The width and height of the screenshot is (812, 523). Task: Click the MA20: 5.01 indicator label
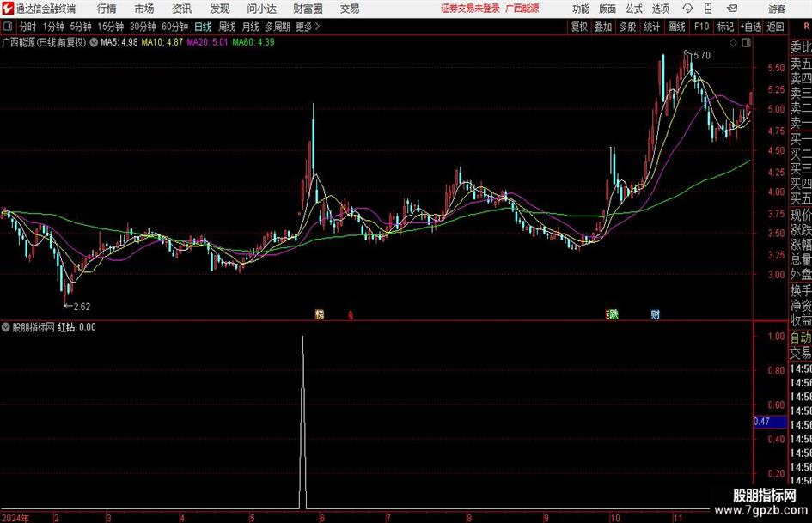pos(207,42)
